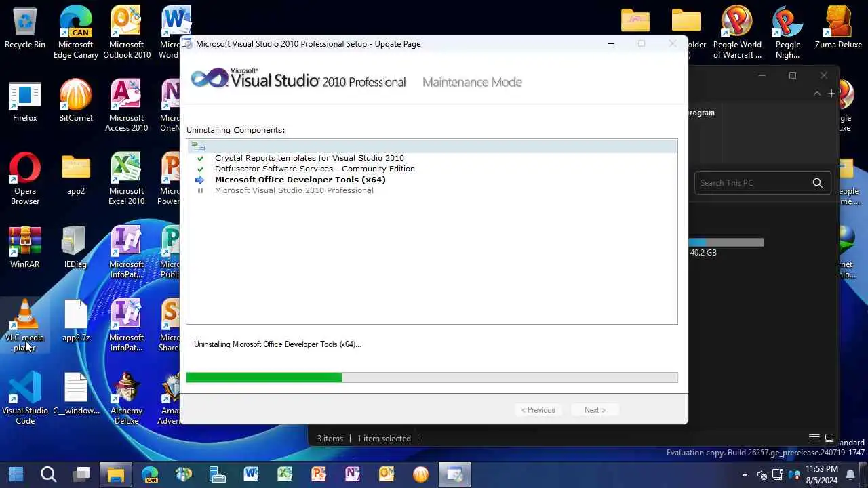Open Peggle World of Warcraft desktop shortcut

pos(737,33)
